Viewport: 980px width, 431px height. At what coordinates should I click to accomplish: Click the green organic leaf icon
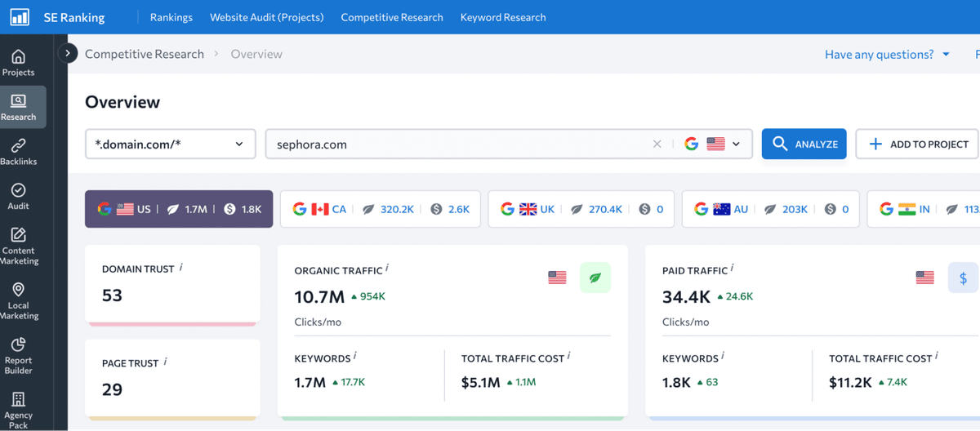pos(595,278)
